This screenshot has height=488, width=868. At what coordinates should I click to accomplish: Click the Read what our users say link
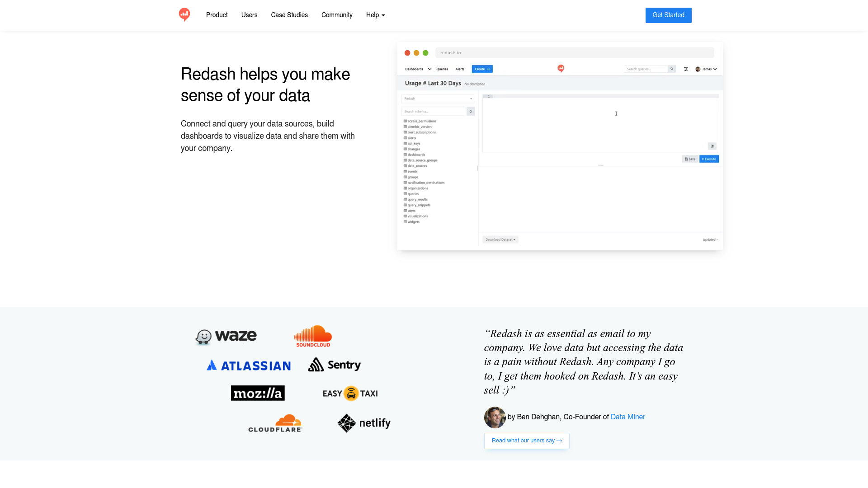tap(527, 441)
